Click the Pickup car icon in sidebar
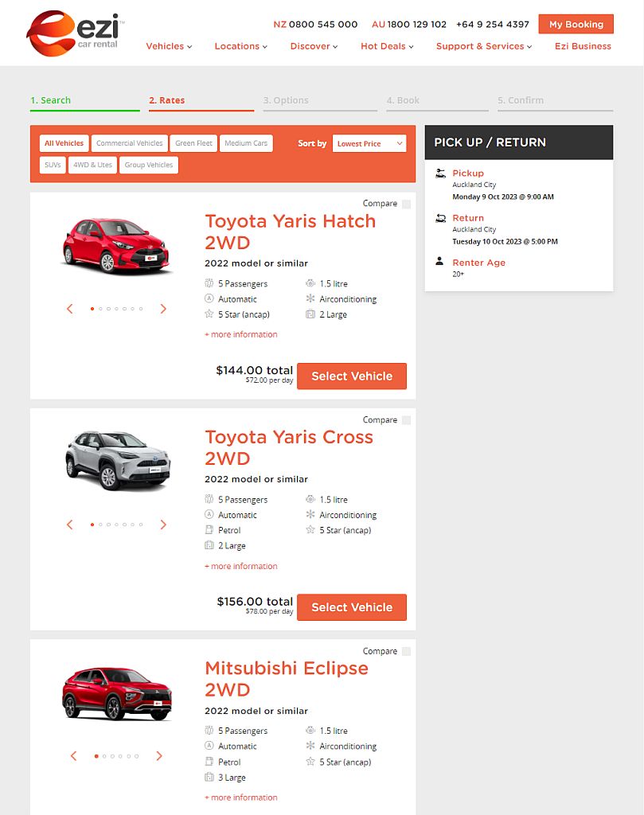The height and width of the screenshot is (815, 644). pos(440,172)
